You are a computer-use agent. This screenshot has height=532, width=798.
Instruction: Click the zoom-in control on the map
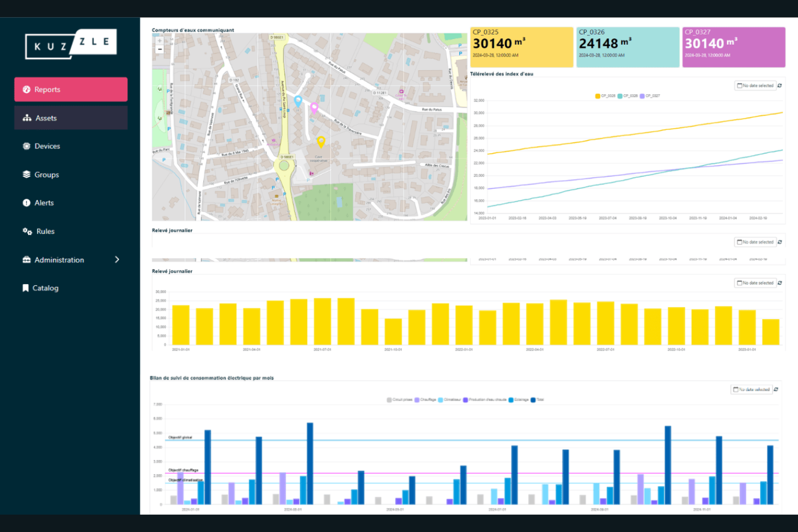point(160,40)
